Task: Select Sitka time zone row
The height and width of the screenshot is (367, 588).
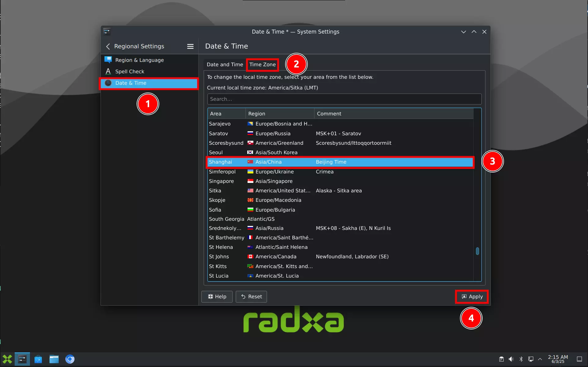Action: point(340,191)
